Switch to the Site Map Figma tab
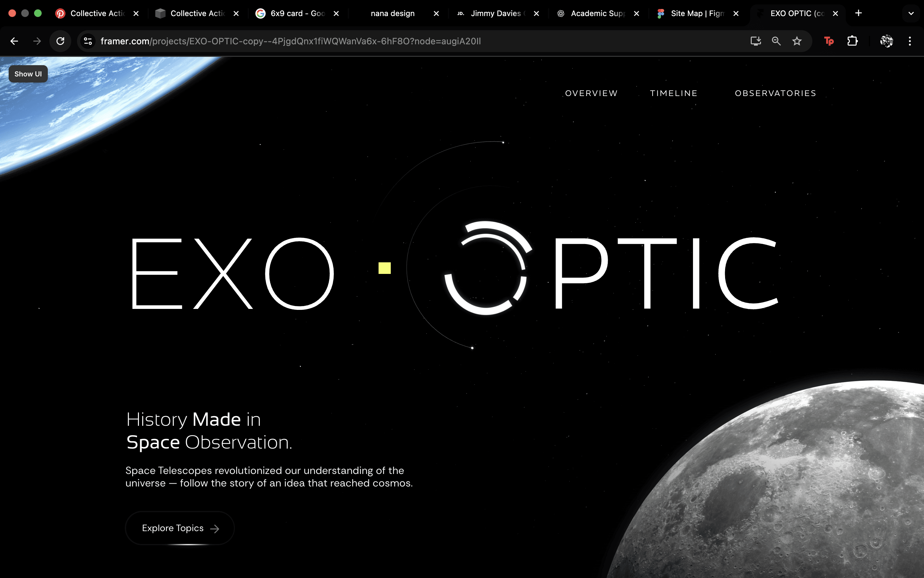924x578 pixels. pyautogui.click(x=697, y=13)
